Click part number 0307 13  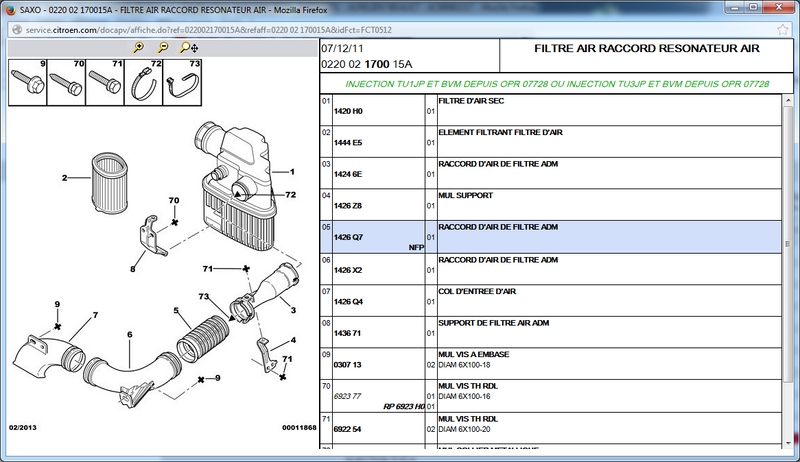(347, 365)
